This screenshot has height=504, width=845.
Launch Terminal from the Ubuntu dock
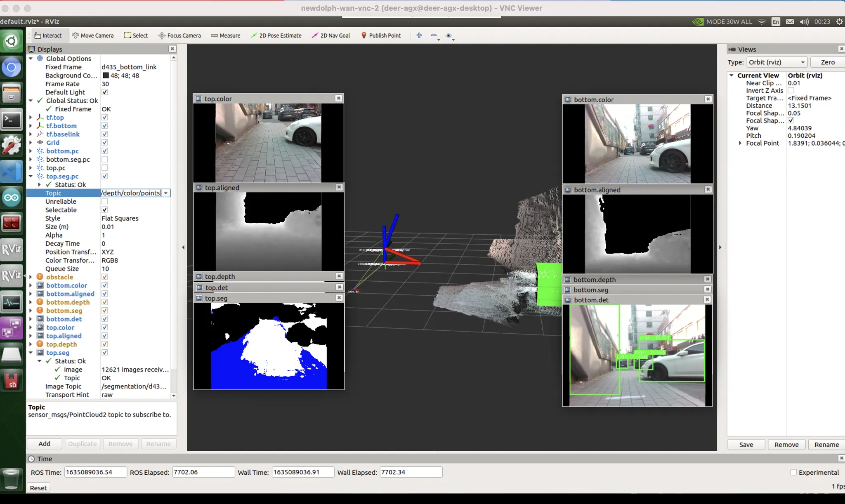point(11,120)
